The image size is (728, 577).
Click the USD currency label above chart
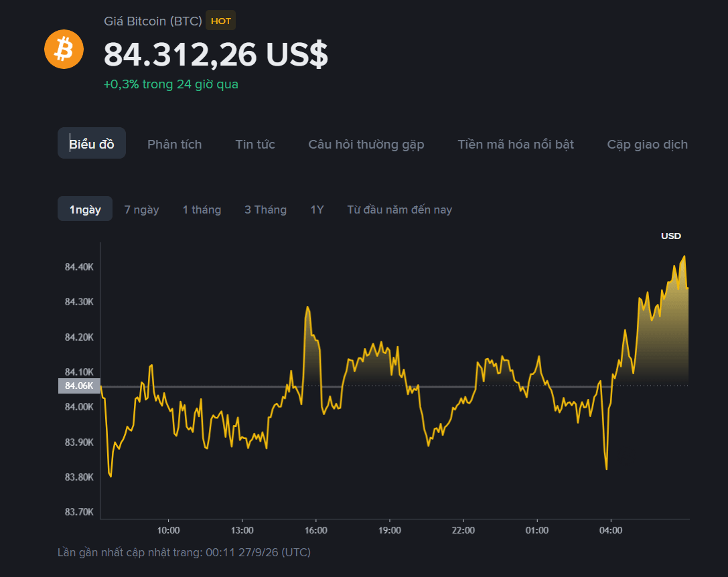click(671, 236)
